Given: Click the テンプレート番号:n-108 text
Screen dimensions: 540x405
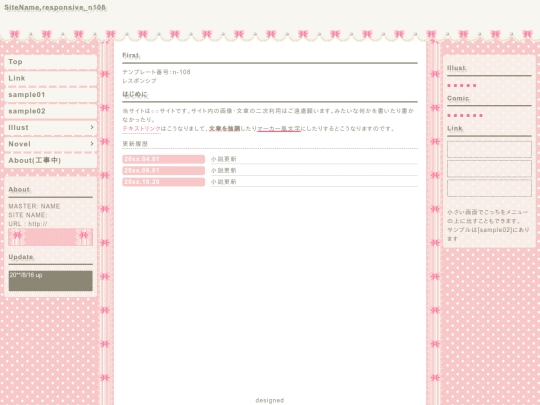Looking at the screenshot, I should pos(156,72).
